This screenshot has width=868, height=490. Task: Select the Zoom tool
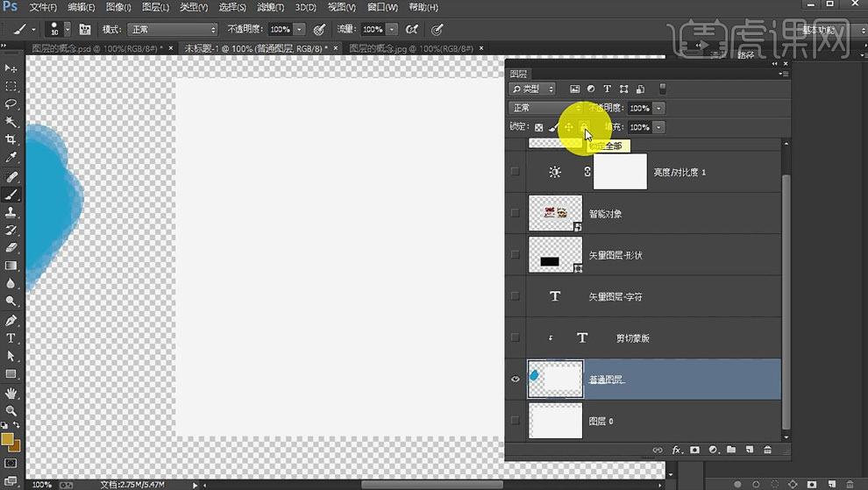pos(11,411)
